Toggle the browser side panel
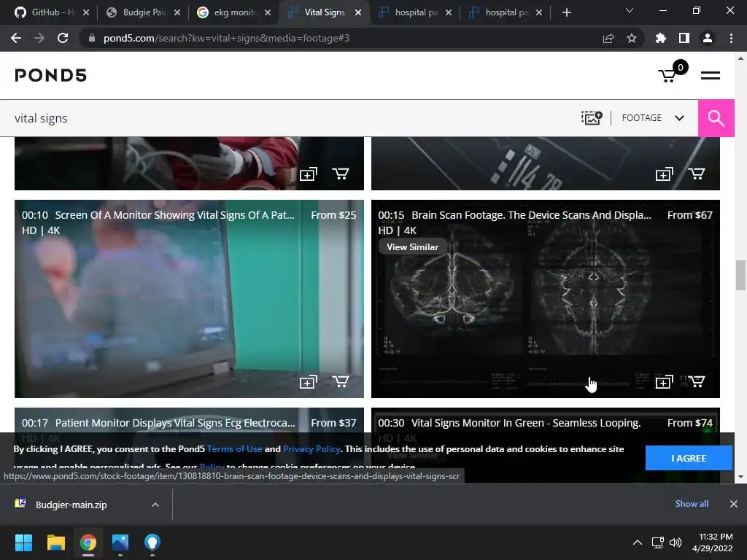 [x=684, y=38]
